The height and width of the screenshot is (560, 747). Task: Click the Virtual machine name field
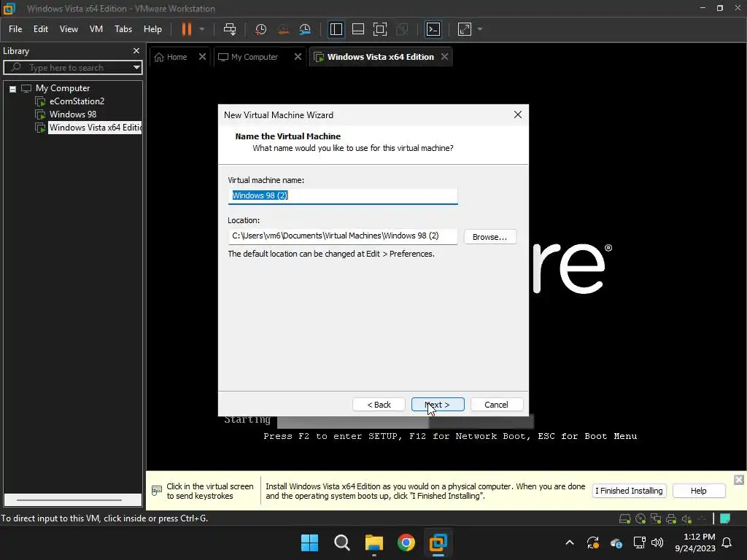tap(343, 195)
